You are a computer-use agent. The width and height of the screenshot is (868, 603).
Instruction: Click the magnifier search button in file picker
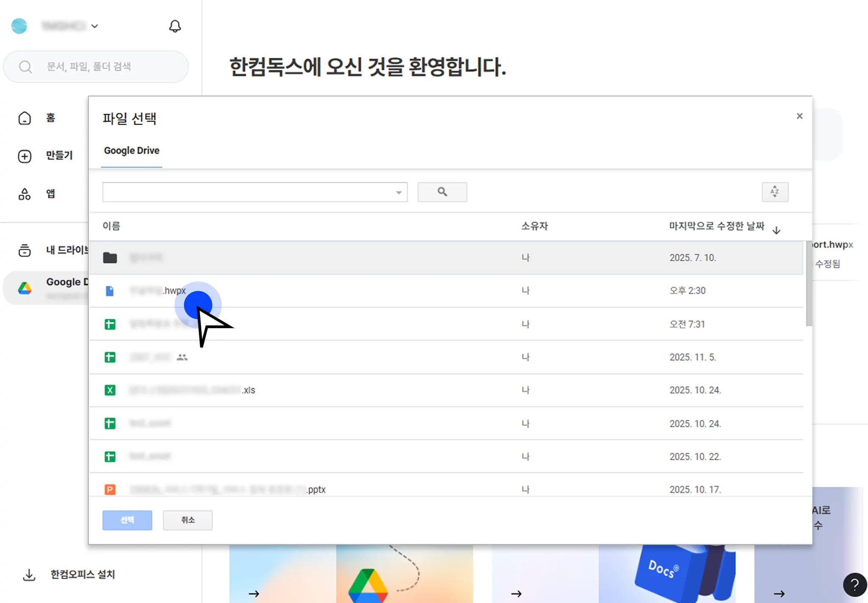coord(442,192)
